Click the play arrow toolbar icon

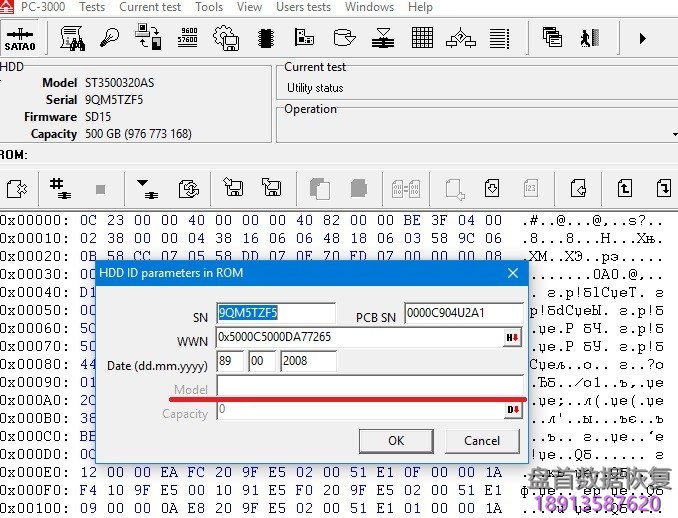(643, 38)
